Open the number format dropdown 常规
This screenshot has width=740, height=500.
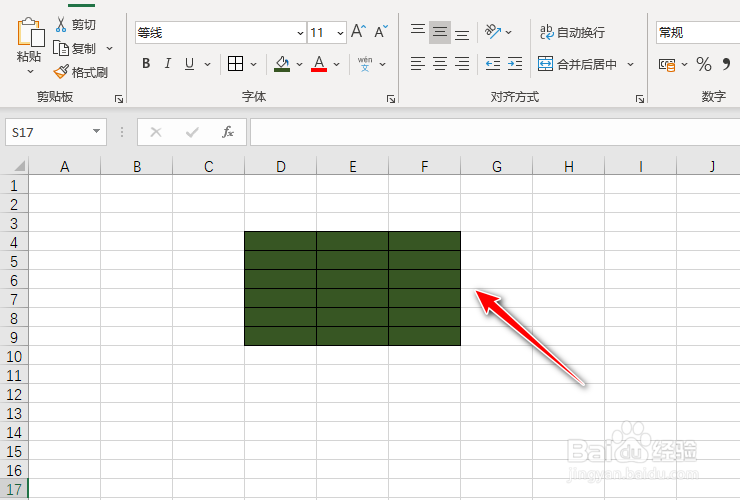click(698, 33)
